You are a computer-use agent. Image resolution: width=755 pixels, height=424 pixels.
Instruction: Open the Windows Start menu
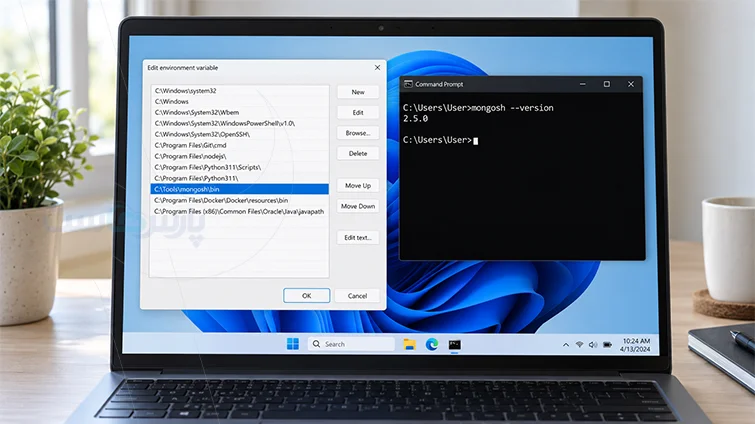[x=293, y=344]
